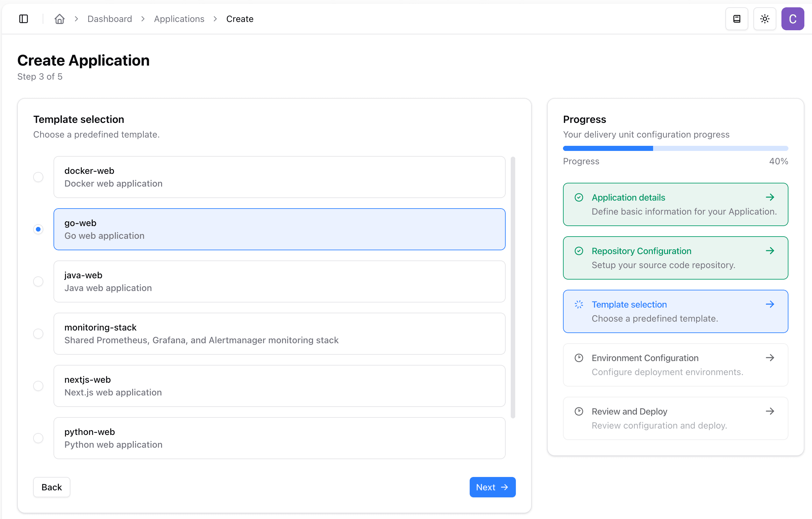Go to home via house icon
The image size is (812, 519).
(x=60, y=19)
